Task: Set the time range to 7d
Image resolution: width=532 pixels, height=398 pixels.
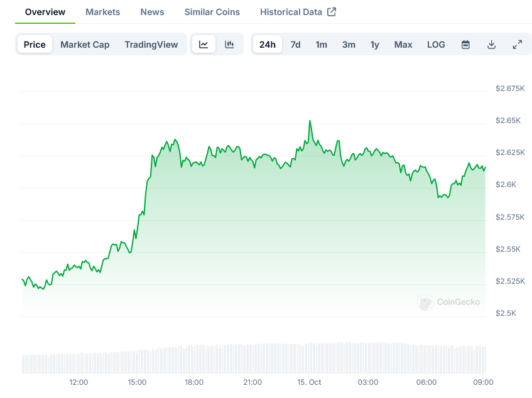Action: click(295, 45)
